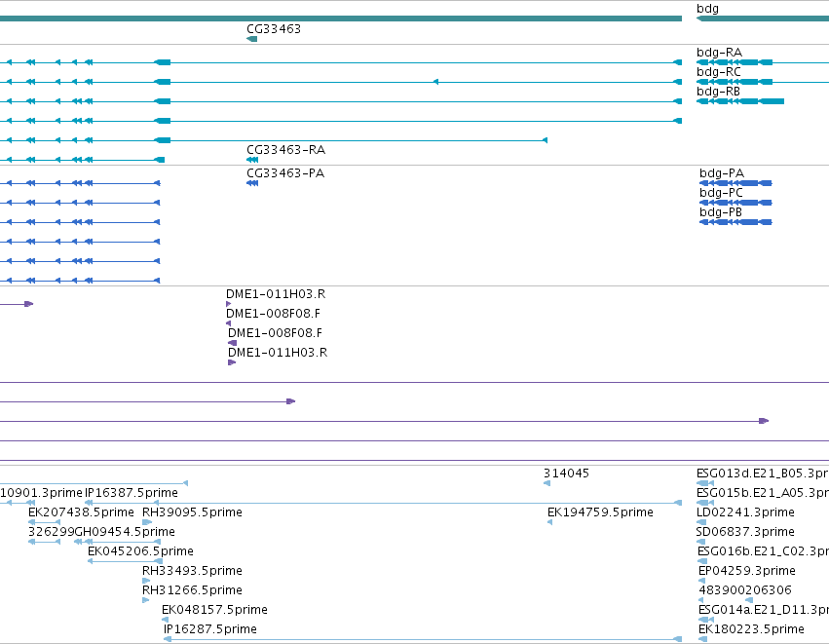Click the EP04259.3prime label
The width and height of the screenshot is (829, 644).
pos(746,571)
